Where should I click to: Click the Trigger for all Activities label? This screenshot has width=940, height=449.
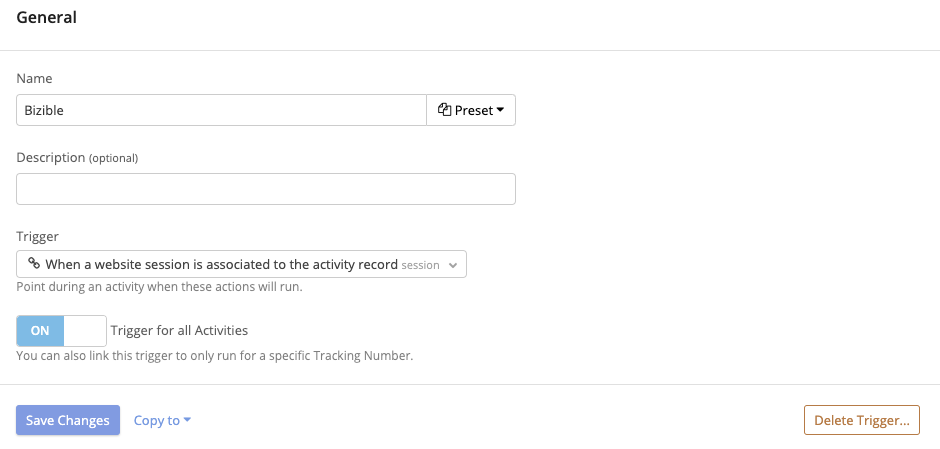(x=179, y=330)
